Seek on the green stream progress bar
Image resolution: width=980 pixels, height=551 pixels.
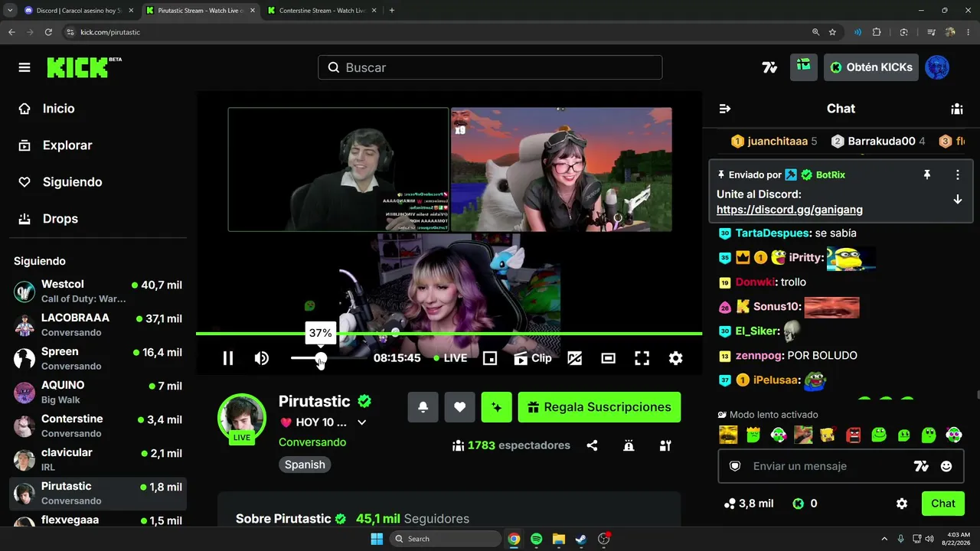449,334
